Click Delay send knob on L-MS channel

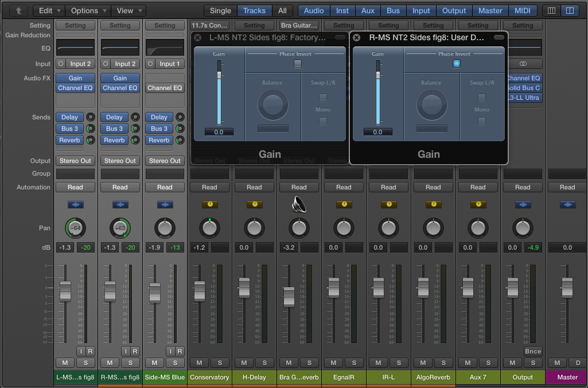coord(91,117)
